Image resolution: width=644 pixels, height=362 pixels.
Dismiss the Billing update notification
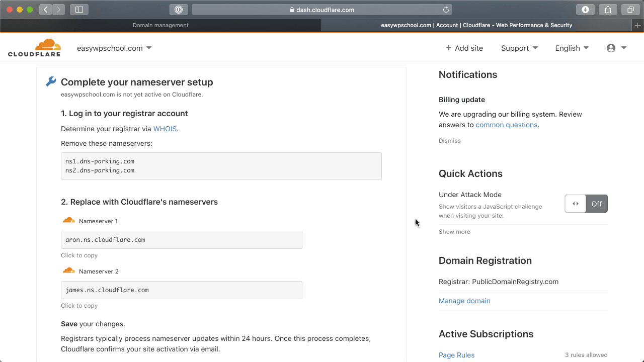click(450, 141)
